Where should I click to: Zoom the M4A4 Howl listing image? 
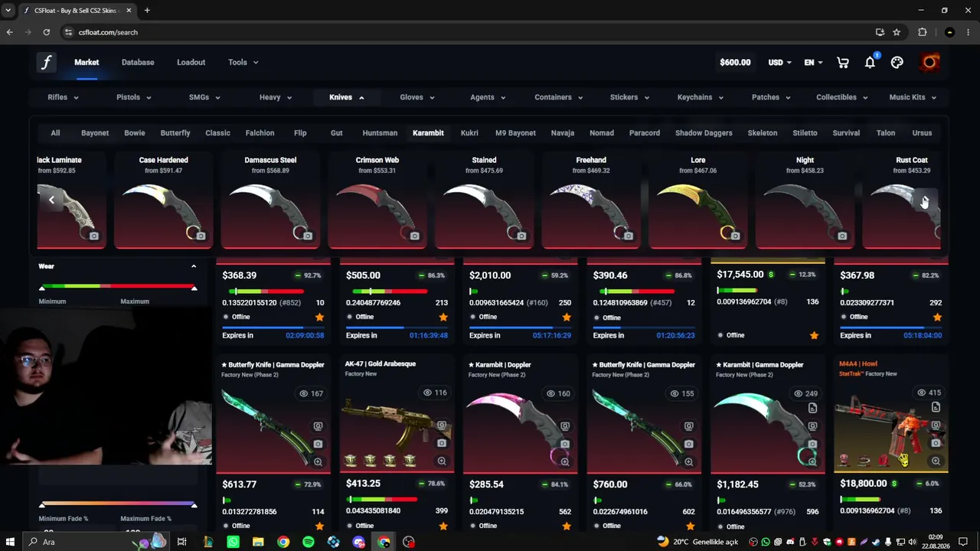pos(936,461)
